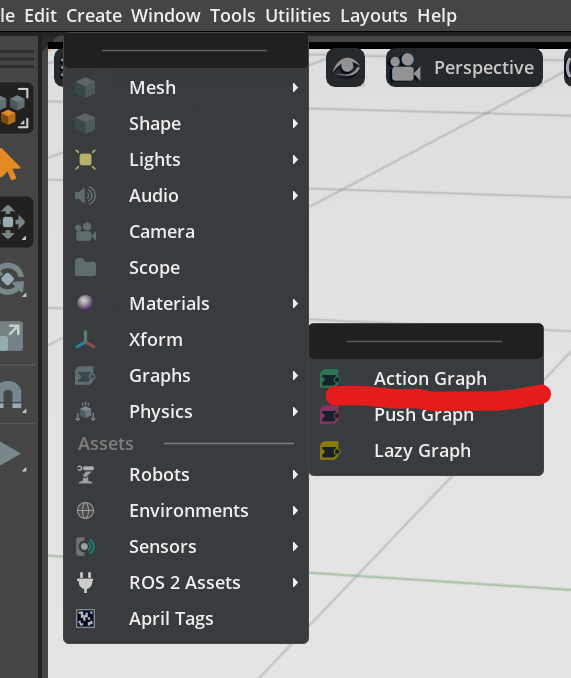This screenshot has width=571, height=678.
Task: Click the Environments globe icon
Action: pyautogui.click(x=85, y=511)
